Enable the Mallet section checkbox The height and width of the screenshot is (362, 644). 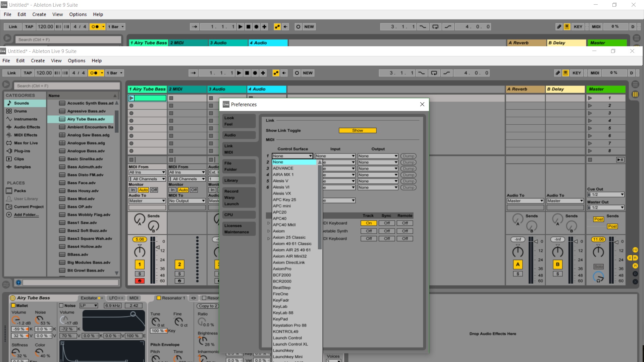tap(13, 306)
